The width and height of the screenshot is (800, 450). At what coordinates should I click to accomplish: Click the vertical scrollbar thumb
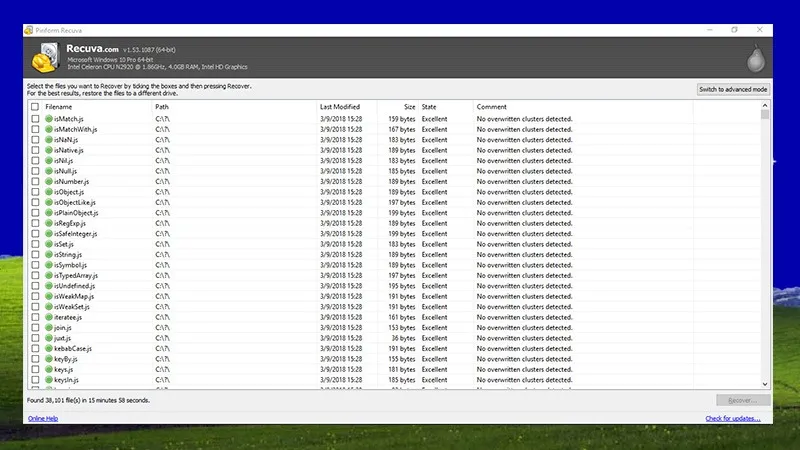point(765,114)
